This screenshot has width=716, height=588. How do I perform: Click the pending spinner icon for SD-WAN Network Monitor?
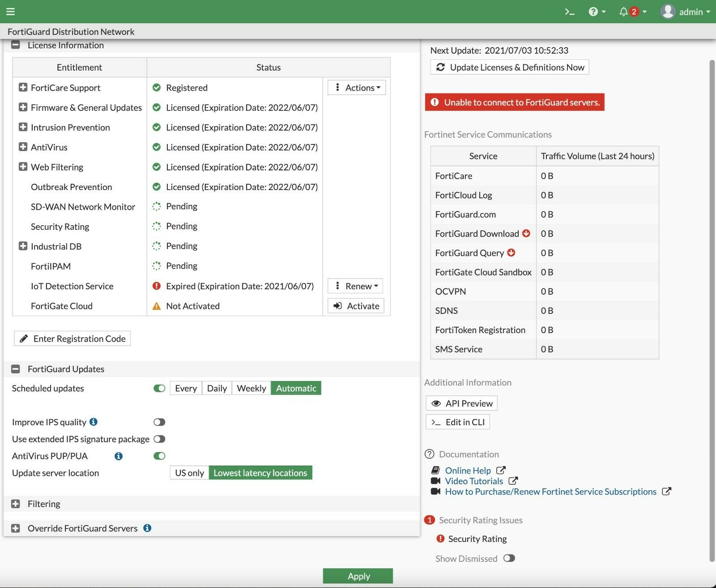(x=156, y=207)
